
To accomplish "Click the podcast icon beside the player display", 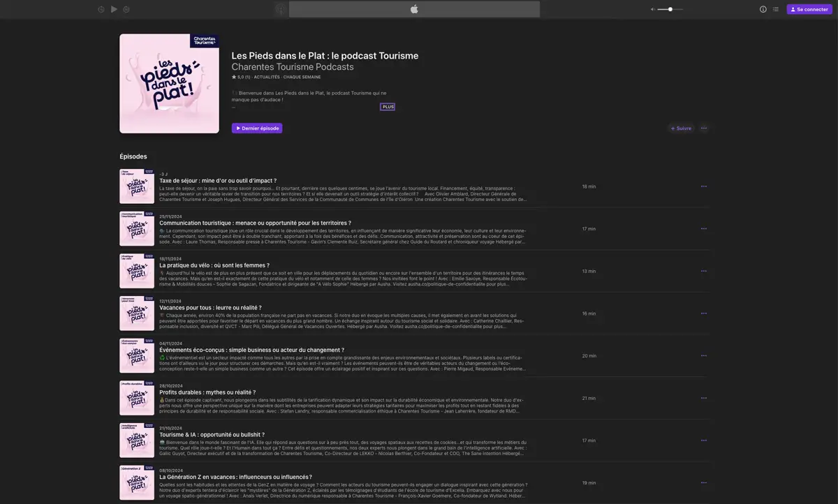I will point(281,9).
